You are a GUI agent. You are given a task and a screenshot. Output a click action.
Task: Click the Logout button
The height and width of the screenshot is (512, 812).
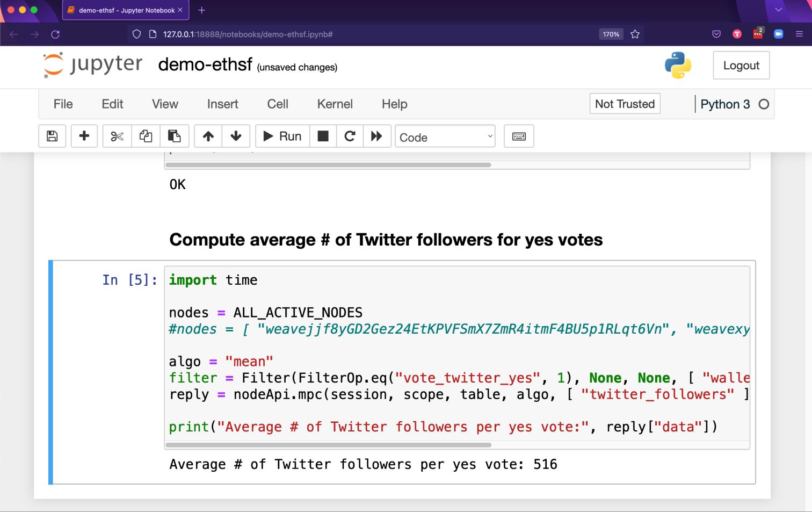741,65
